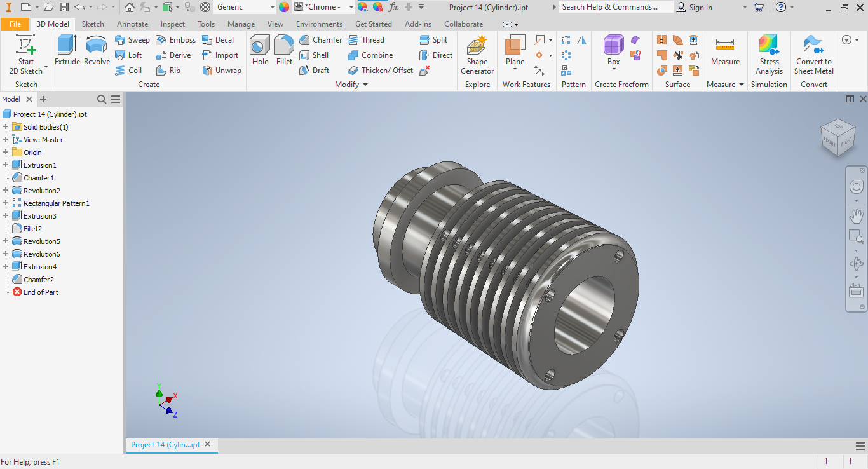Viewport: 868px width, 469px height.
Task: Open the Inspect ribbon tab
Action: [x=173, y=24]
